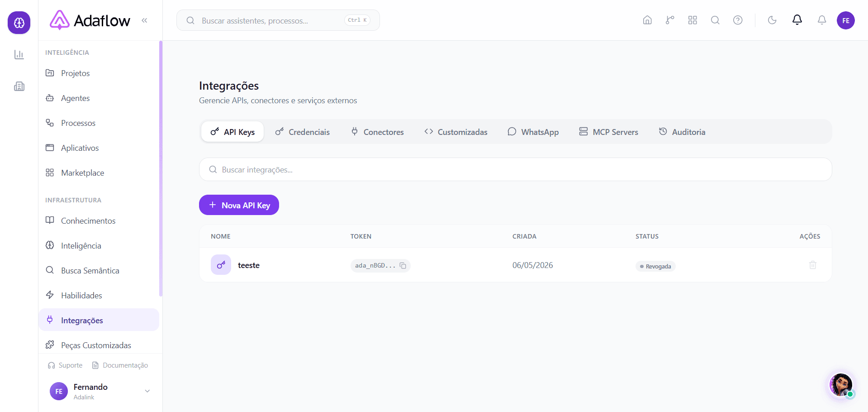This screenshot has height=412, width=868.
Task: Switch to the Conectores tab
Action: pyautogui.click(x=377, y=132)
